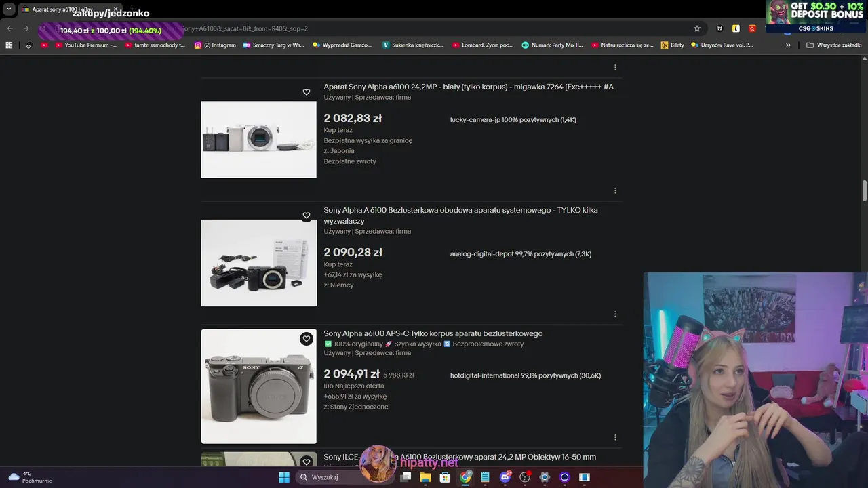Open Natsu rozlicza się bookmark
This screenshot has width=868, height=488.
623,45
